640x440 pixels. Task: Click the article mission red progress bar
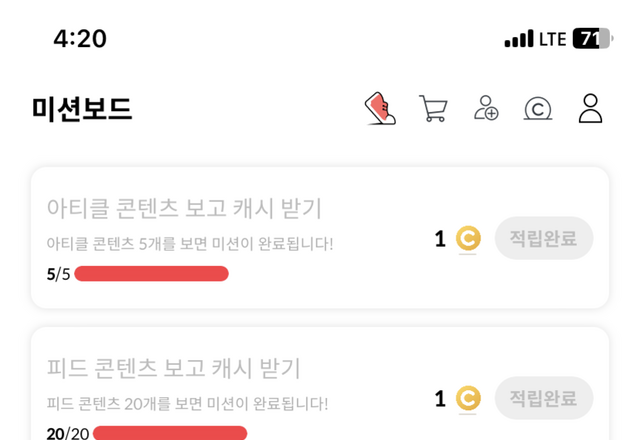[151, 274]
